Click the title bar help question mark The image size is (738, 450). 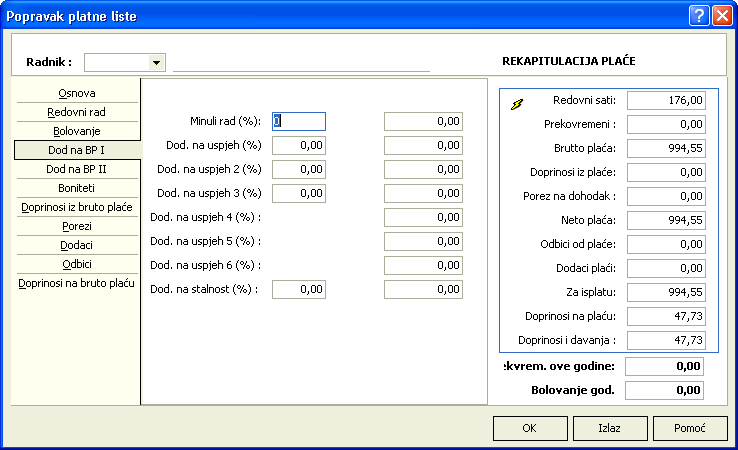coord(698,15)
